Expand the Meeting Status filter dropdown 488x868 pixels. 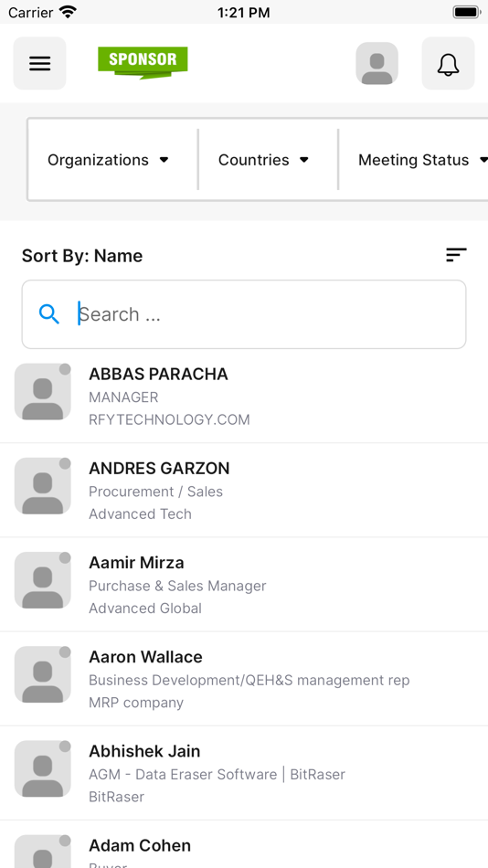click(x=421, y=160)
